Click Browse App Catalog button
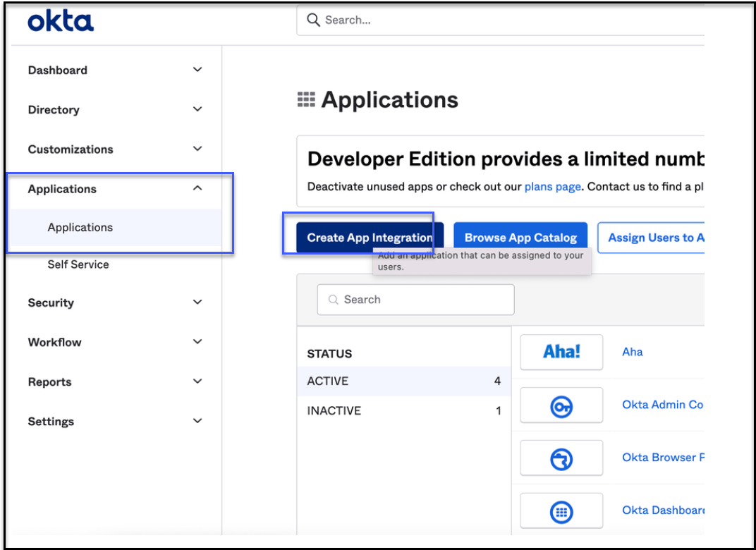Image resolution: width=756 pixels, height=550 pixels. pos(520,238)
